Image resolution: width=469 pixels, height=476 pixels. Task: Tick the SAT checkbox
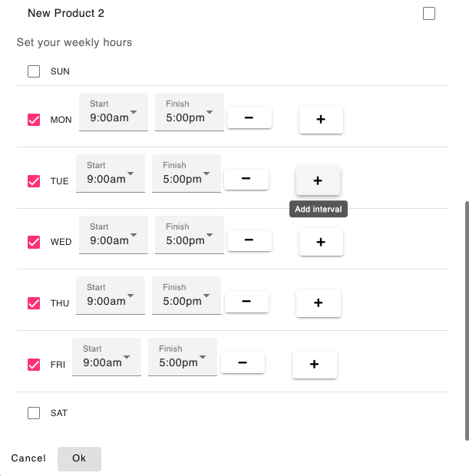point(34,413)
